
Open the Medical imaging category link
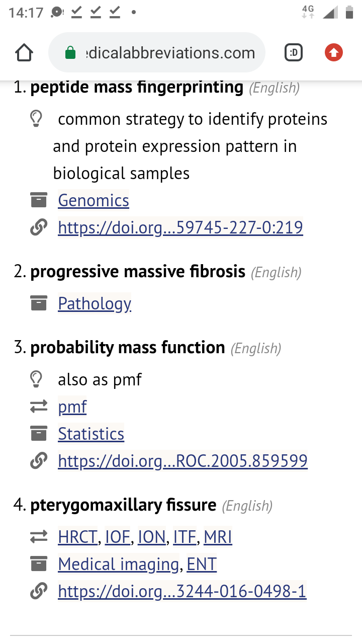(x=118, y=564)
